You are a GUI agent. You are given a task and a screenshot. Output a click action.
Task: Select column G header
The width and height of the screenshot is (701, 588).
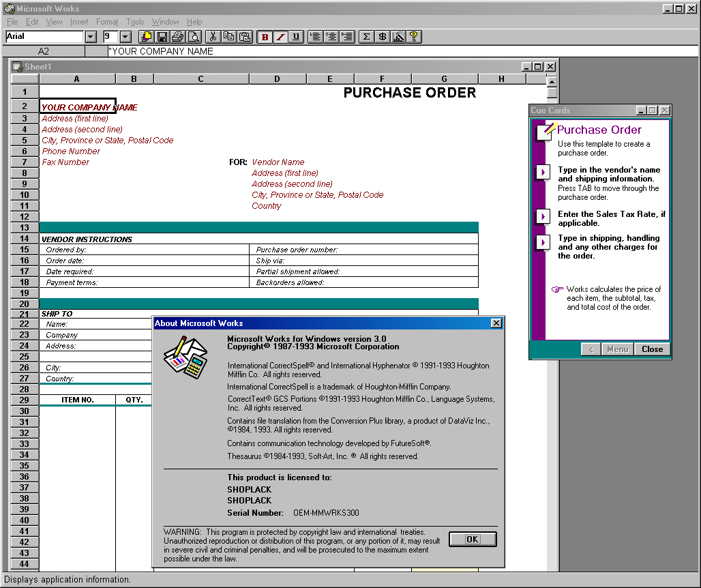pos(444,79)
